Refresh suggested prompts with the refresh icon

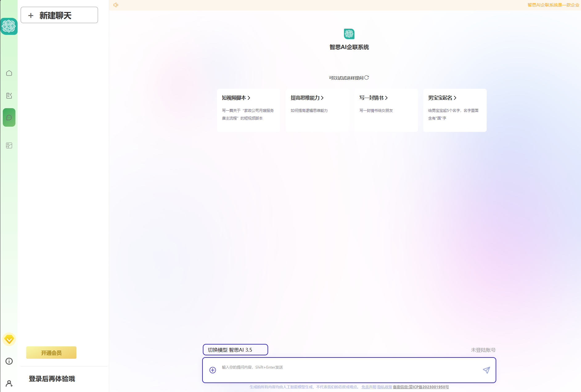tap(366, 78)
